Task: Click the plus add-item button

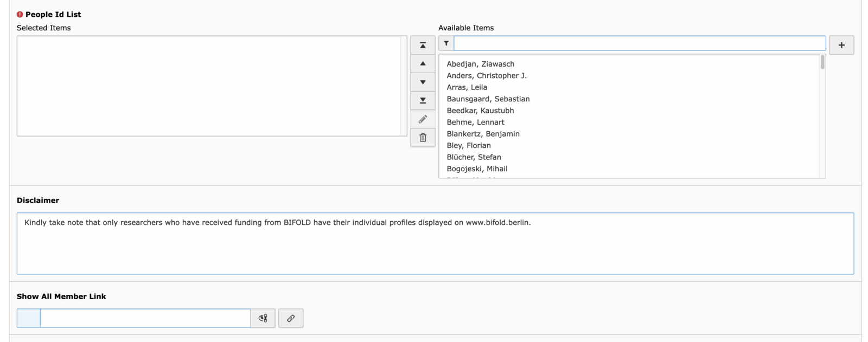Action: click(841, 45)
